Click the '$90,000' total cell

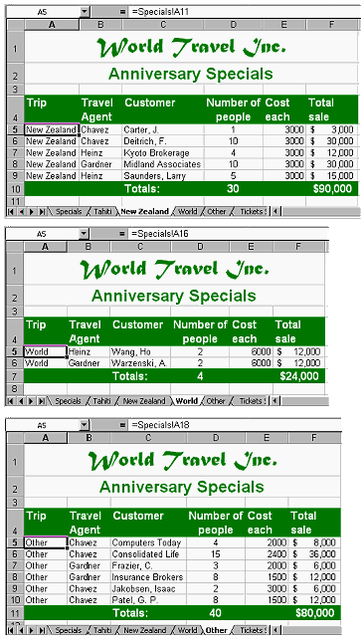tap(332, 189)
